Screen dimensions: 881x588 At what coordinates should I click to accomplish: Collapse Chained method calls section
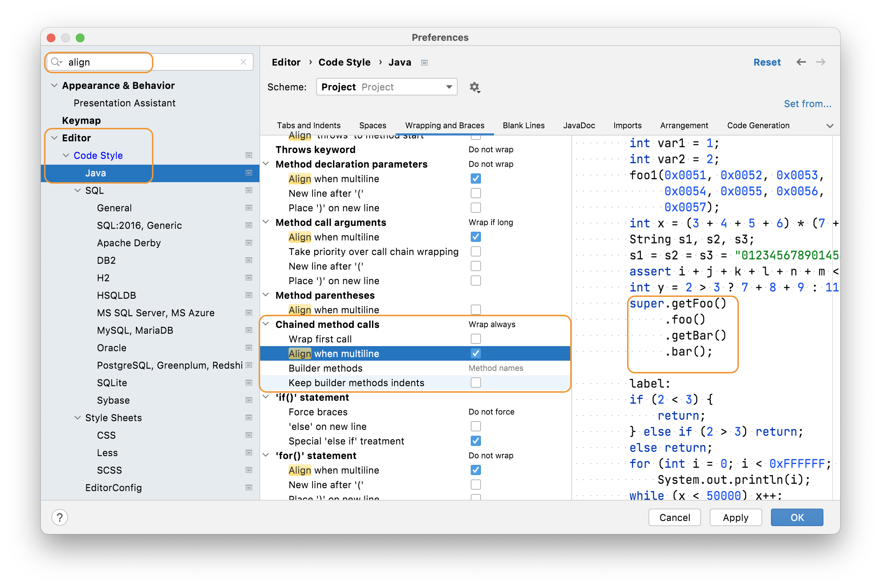tap(266, 324)
